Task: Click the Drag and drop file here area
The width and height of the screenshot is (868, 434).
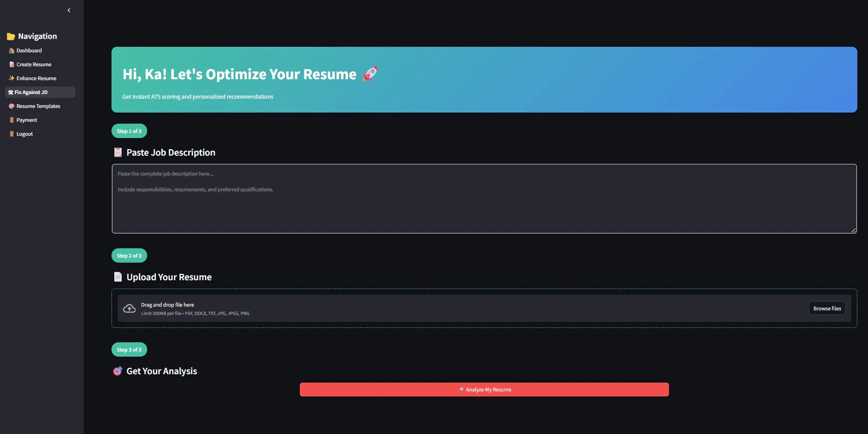Action: coord(484,308)
